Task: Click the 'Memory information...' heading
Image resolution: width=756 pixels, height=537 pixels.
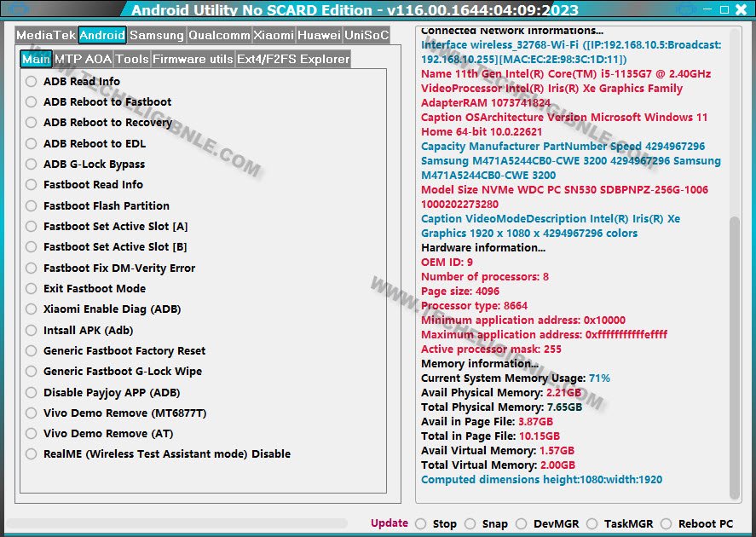Action: click(480, 363)
